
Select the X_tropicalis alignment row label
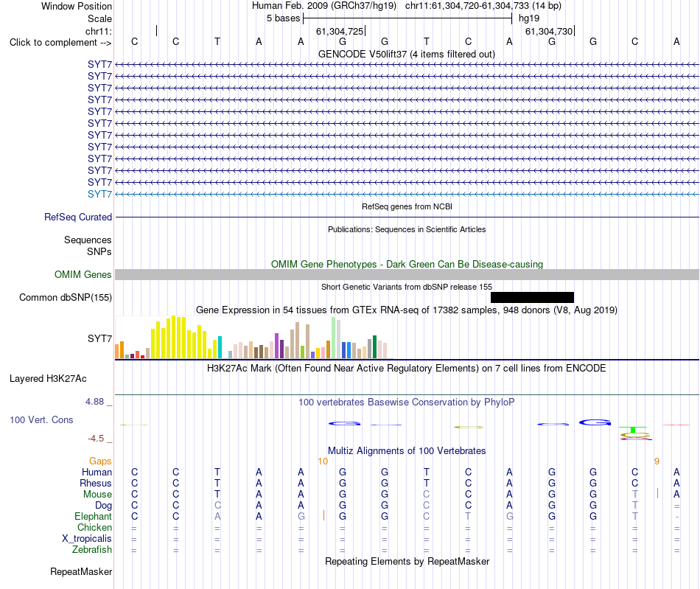click(x=87, y=539)
